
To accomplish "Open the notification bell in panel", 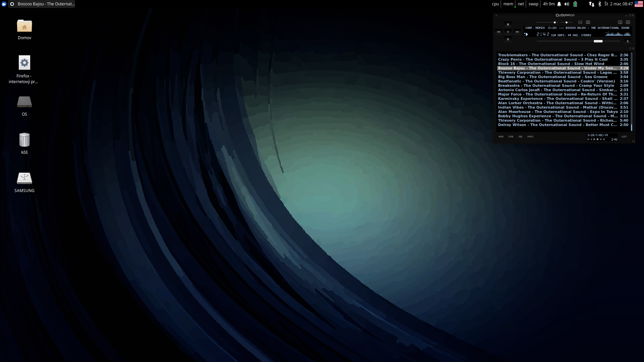I will [559, 4].
